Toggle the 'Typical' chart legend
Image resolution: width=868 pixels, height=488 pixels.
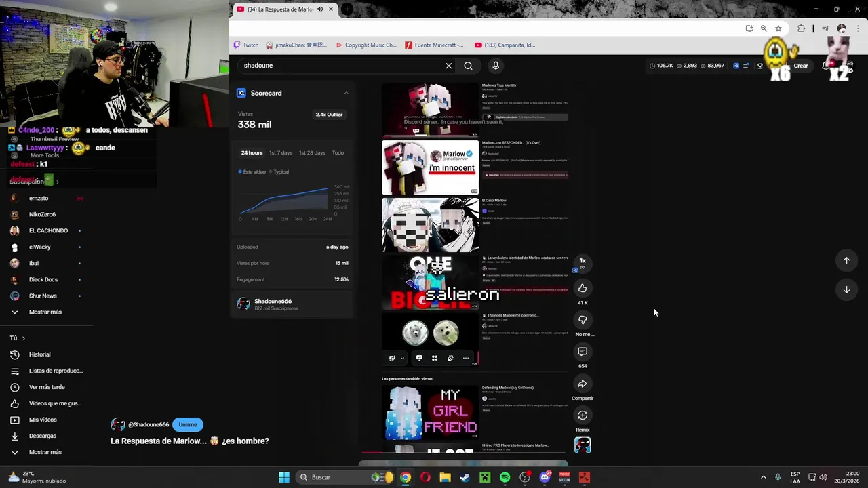279,172
